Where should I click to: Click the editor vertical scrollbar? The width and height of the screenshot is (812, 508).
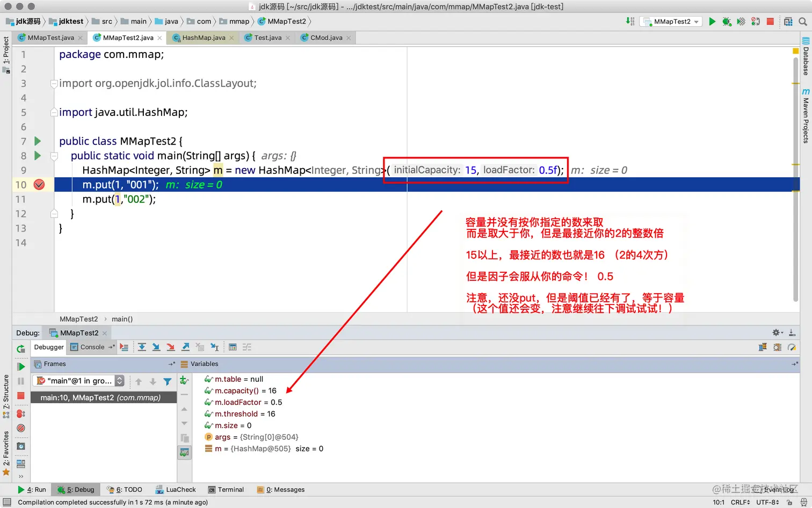(796, 179)
